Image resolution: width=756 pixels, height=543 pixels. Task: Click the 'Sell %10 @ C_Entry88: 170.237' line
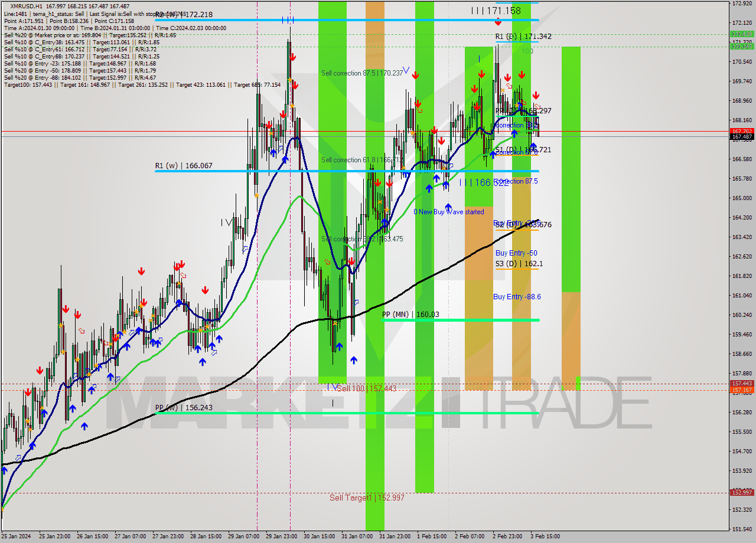[82, 56]
